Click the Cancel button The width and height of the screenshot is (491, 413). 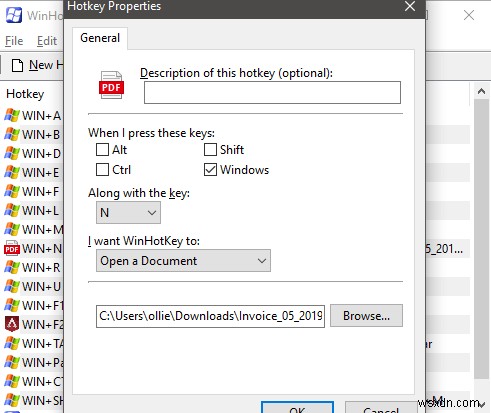click(381, 408)
